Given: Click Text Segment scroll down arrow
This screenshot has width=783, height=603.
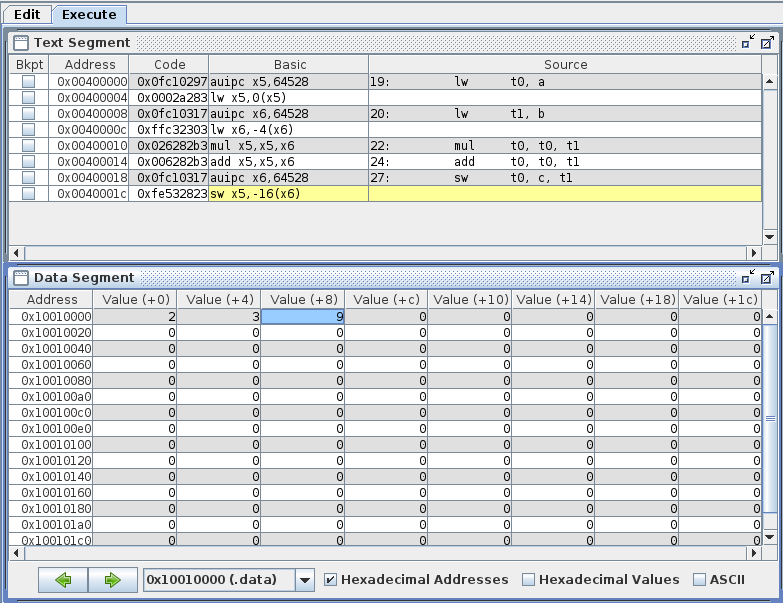Looking at the screenshot, I should pos(770,237).
